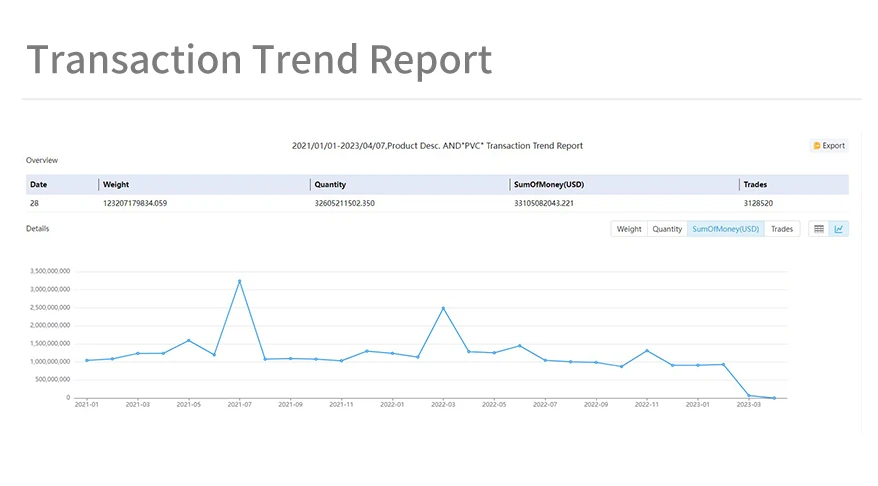Click the 2022-11 data point on chart
The width and height of the screenshot is (878, 486).
click(x=647, y=351)
